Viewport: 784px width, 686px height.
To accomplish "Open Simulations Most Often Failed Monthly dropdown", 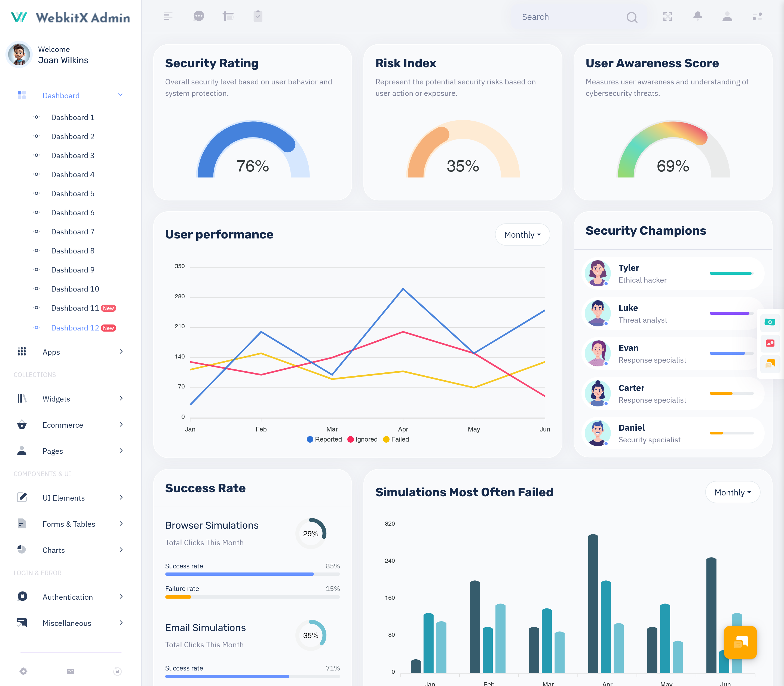I will coord(732,492).
